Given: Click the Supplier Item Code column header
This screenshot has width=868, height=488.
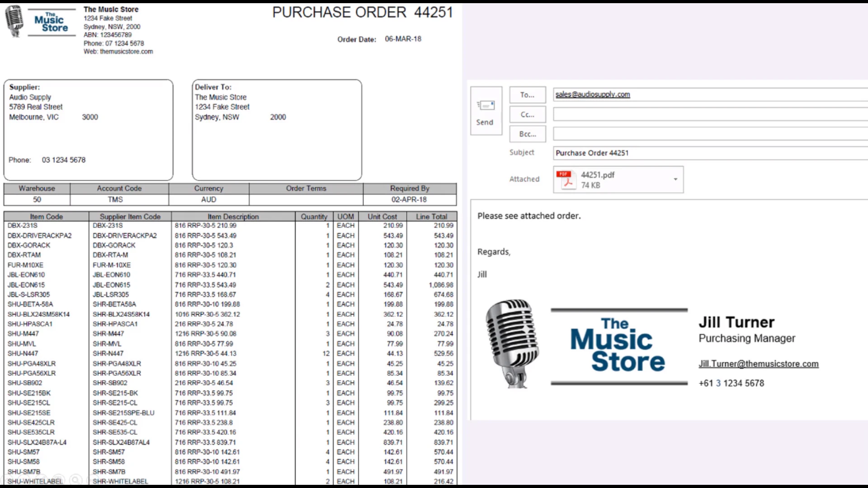Looking at the screenshot, I should pyautogui.click(x=130, y=217).
